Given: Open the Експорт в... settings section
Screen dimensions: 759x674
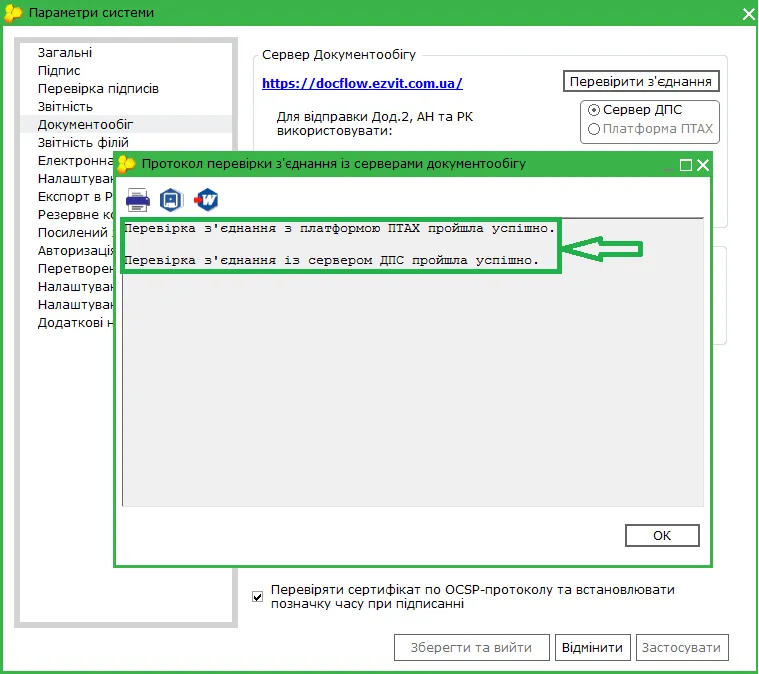Looking at the screenshot, I should pyautogui.click(x=76, y=197).
